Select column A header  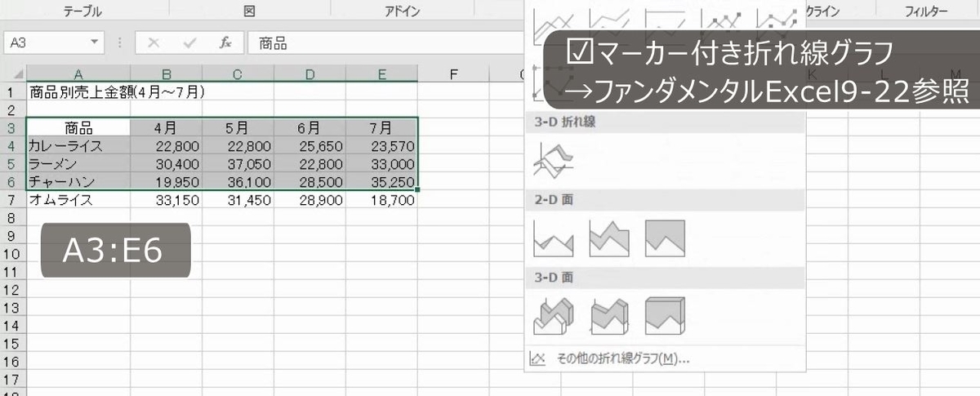click(78, 74)
